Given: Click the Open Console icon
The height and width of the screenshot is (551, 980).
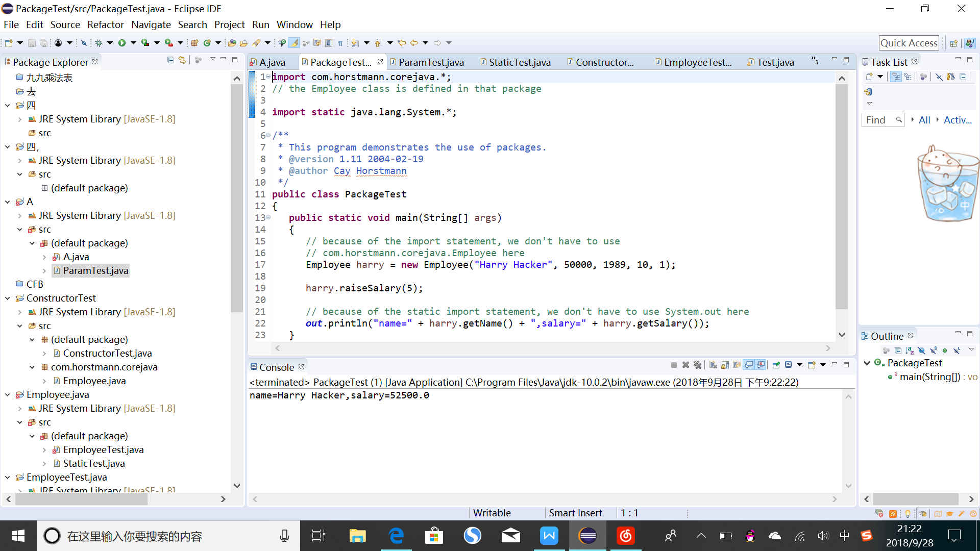Looking at the screenshot, I should (x=812, y=365).
